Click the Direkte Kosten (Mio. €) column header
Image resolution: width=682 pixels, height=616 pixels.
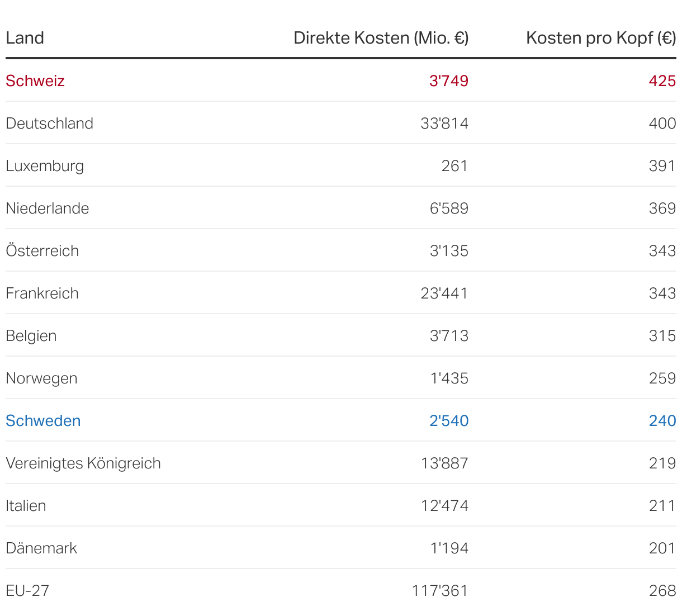pyautogui.click(x=381, y=38)
